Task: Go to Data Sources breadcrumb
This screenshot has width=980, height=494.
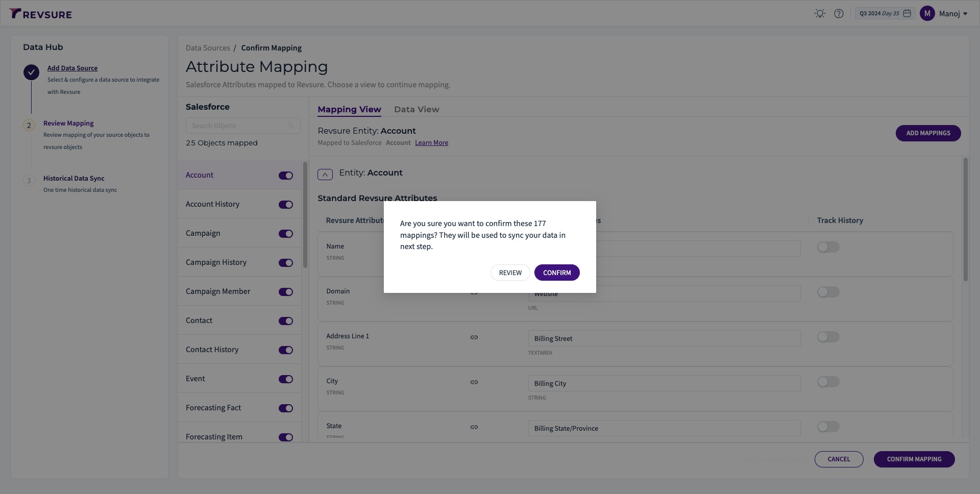Action: coord(208,48)
